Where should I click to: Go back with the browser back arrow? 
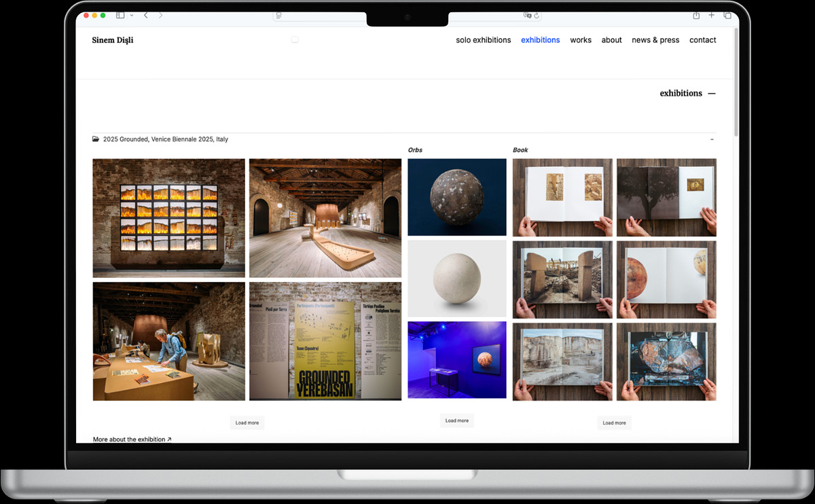[146, 15]
